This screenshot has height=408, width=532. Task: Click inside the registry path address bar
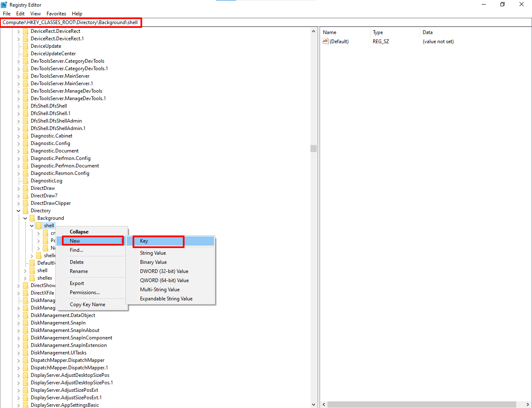point(166,22)
